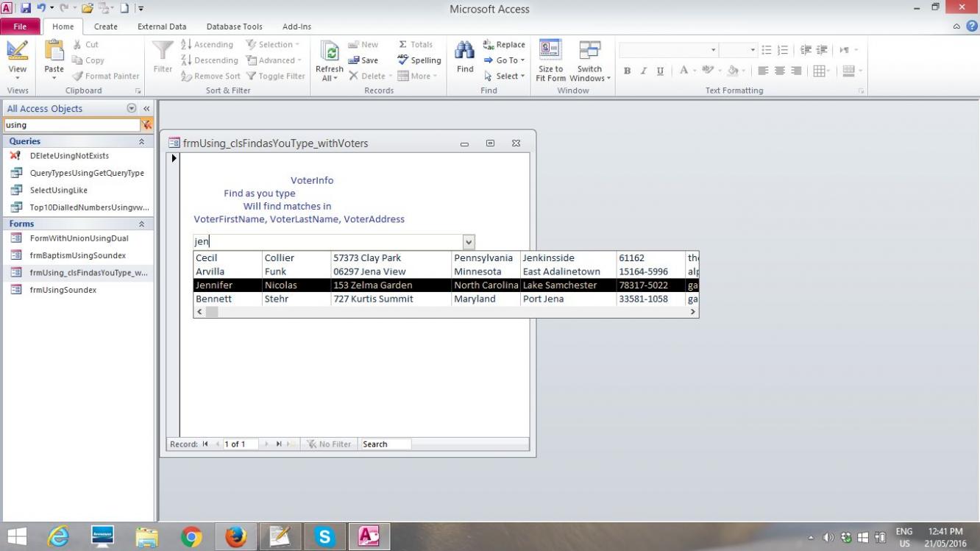
Task: Switch to the Create tab
Action: pos(105,26)
